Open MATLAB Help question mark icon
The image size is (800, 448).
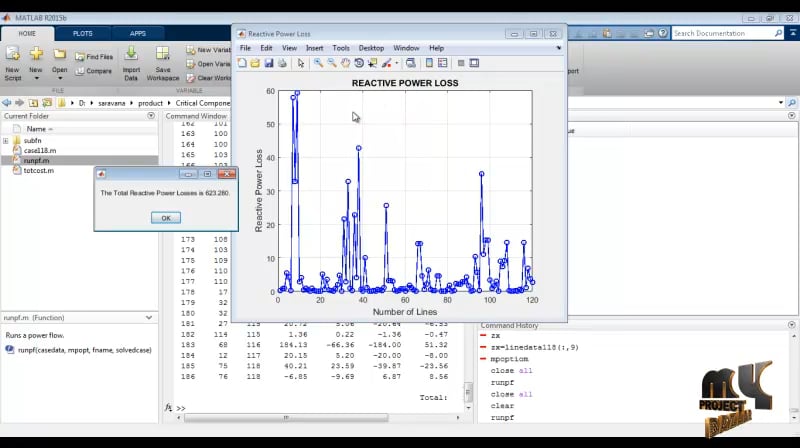click(x=663, y=33)
